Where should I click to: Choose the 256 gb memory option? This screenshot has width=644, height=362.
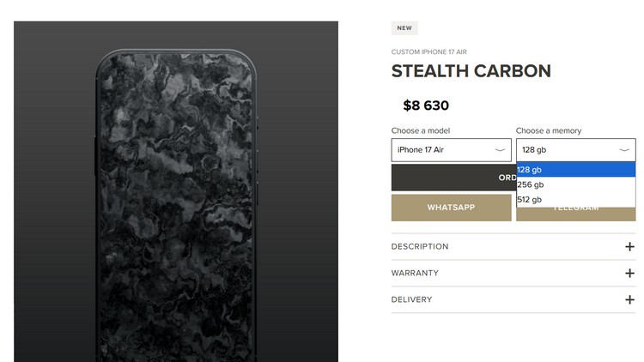pos(576,184)
